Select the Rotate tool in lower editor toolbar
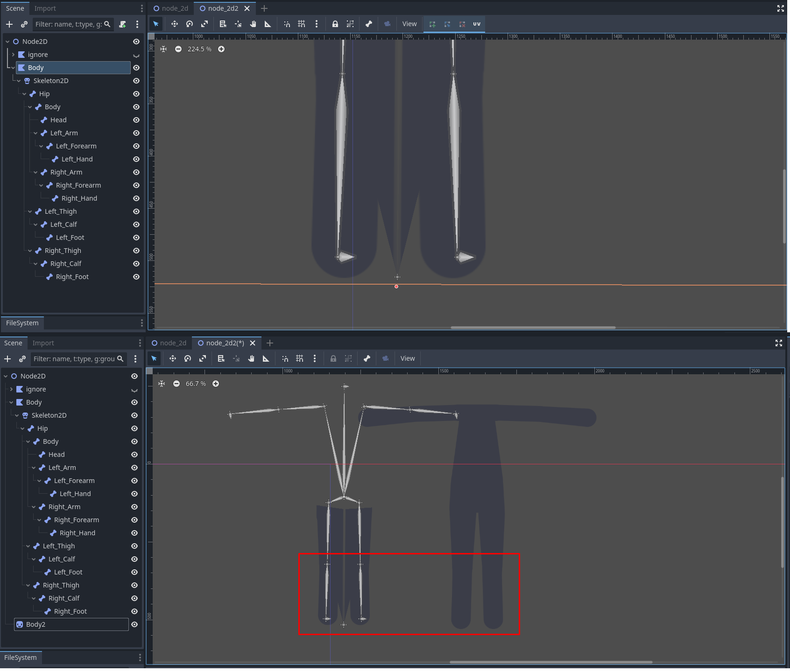The width and height of the screenshot is (790, 672). (187, 358)
